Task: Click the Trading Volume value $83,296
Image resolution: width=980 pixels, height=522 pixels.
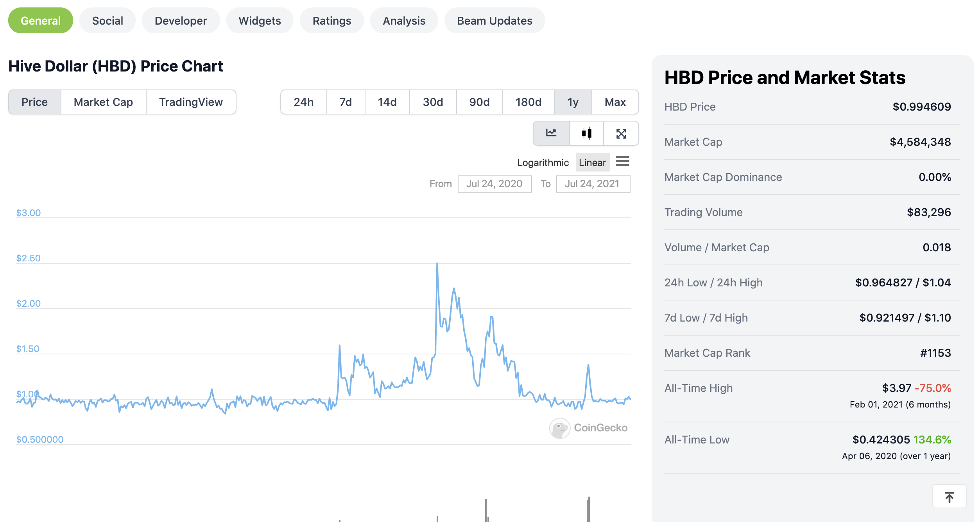Action: tap(929, 212)
